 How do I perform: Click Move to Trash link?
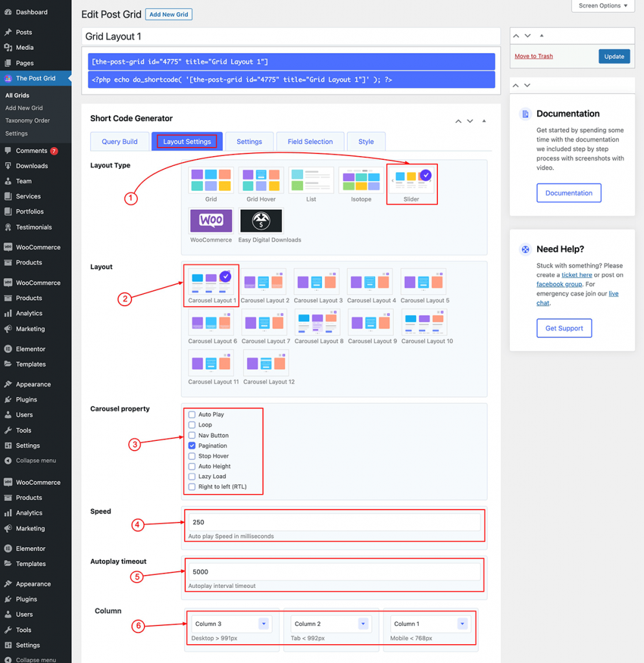coord(534,56)
